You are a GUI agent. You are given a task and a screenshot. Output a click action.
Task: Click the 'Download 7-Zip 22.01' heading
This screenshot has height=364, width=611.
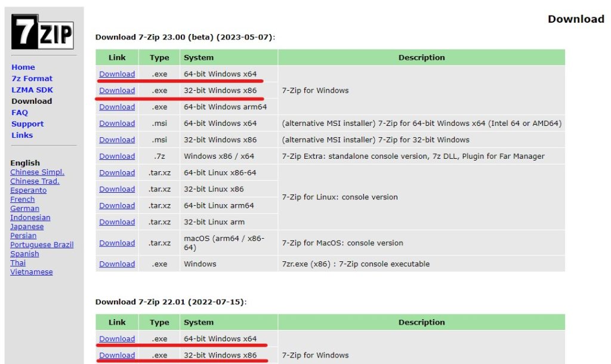(171, 302)
